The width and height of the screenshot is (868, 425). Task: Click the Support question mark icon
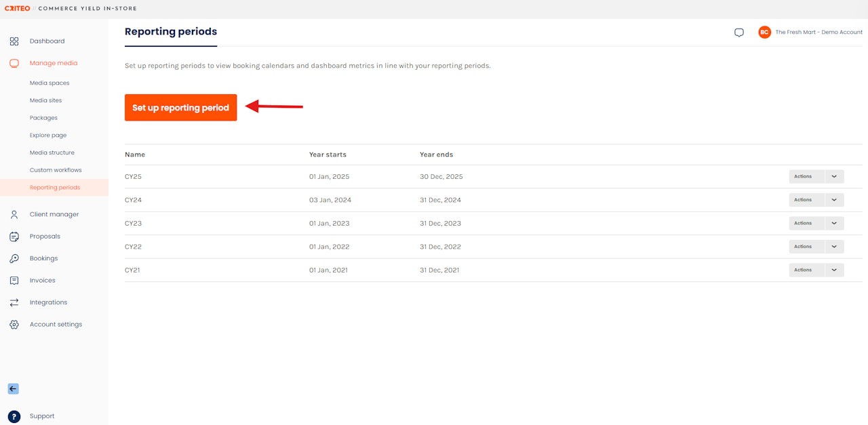14,416
